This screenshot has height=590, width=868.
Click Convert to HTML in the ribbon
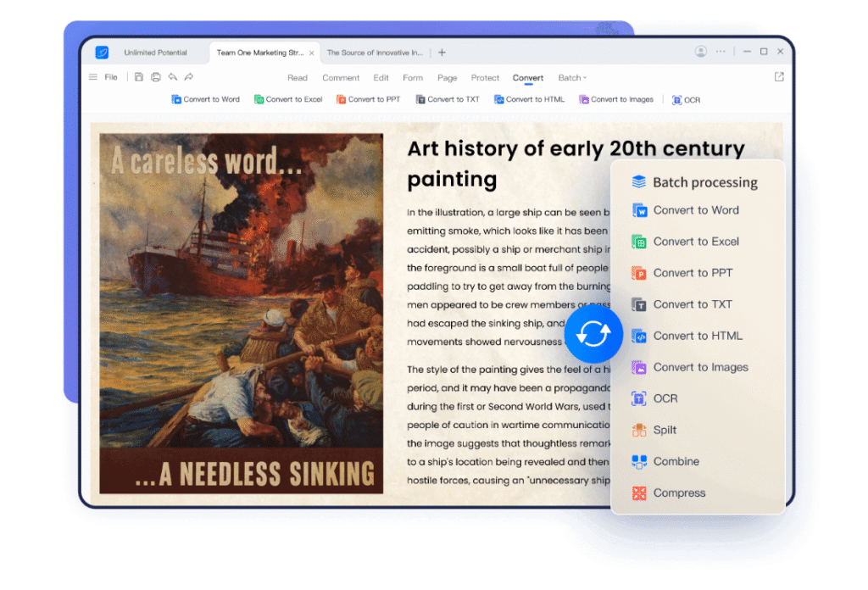pos(529,100)
